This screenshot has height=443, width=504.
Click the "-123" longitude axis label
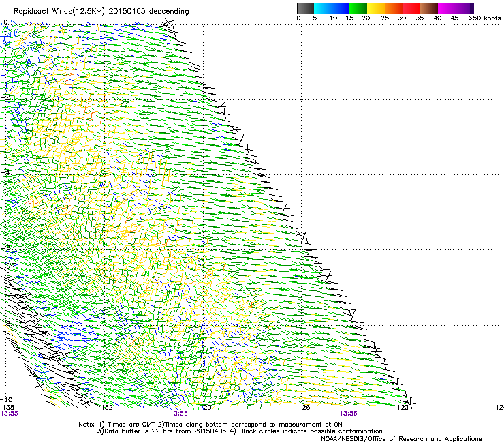point(400,408)
